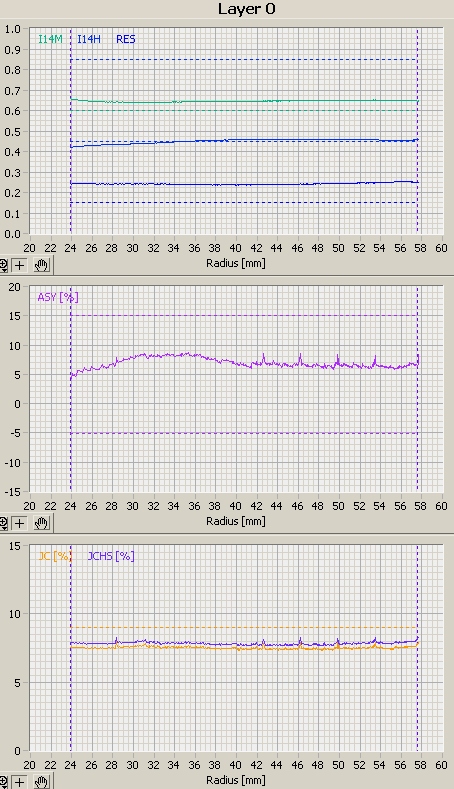Screen dimensions: 454x789
Task: Click the top chart's Radius [mm] axis label
Action: [x=236, y=263]
